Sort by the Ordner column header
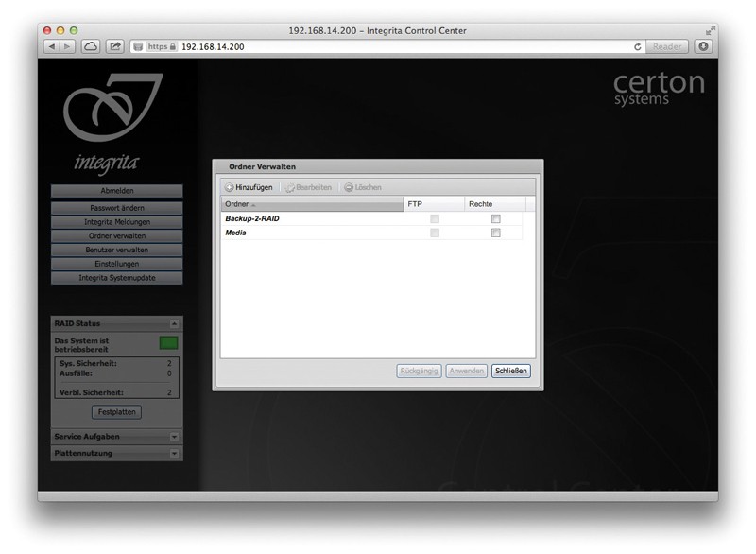The width and height of the screenshot is (756, 554). click(x=313, y=204)
